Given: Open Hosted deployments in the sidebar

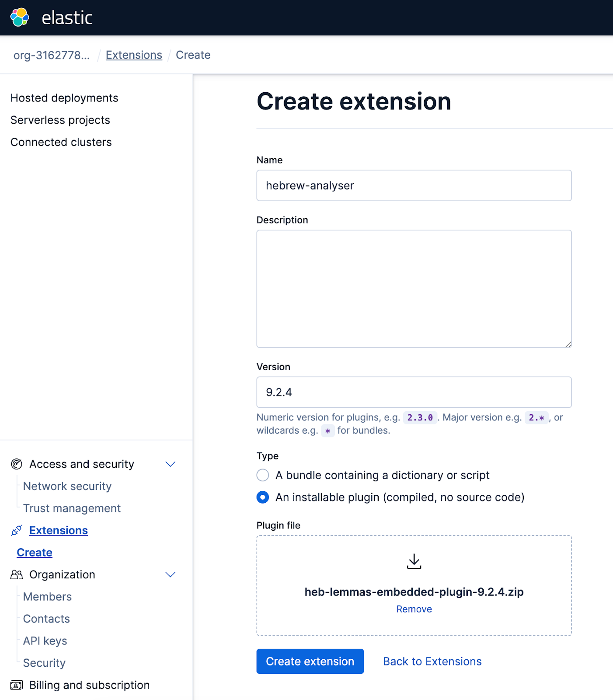Looking at the screenshot, I should click(64, 98).
